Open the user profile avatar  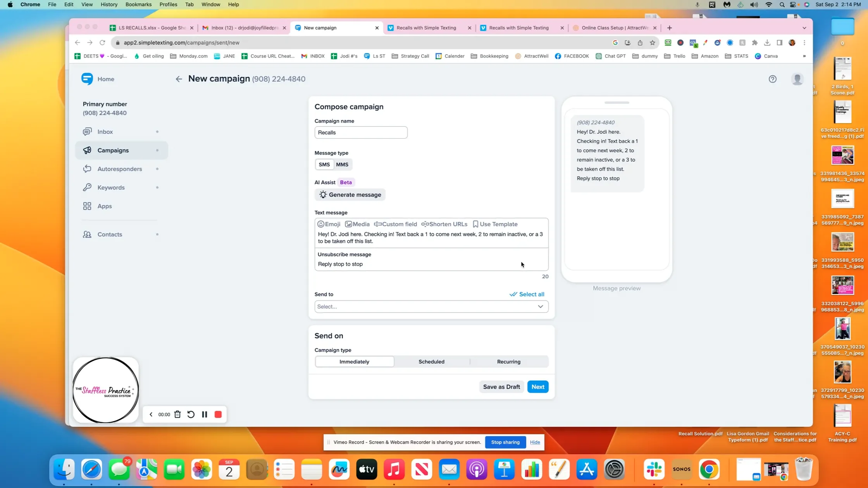click(x=797, y=79)
